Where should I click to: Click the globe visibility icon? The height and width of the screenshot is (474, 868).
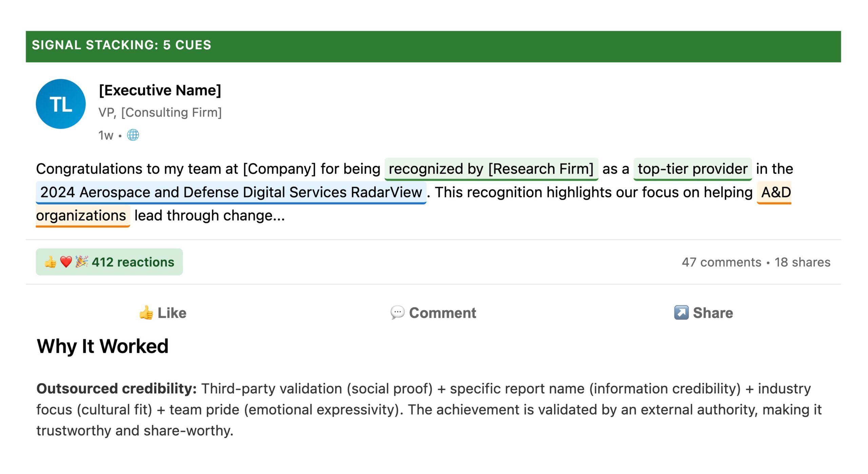coord(133,135)
